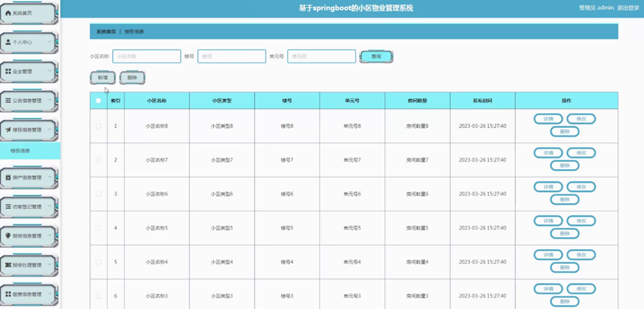Click the 新增 button above the table
The image size is (644, 309).
click(x=103, y=77)
